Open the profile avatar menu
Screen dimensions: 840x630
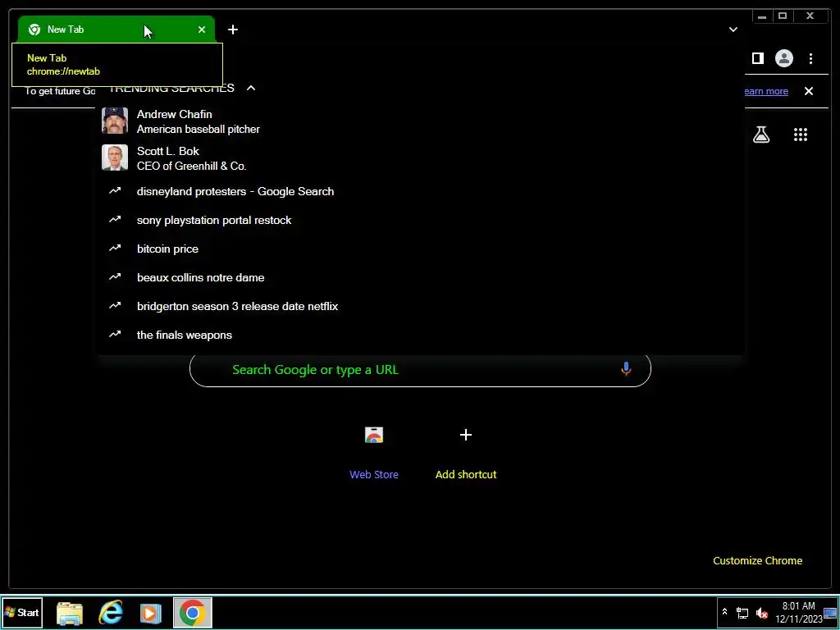[783, 58]
